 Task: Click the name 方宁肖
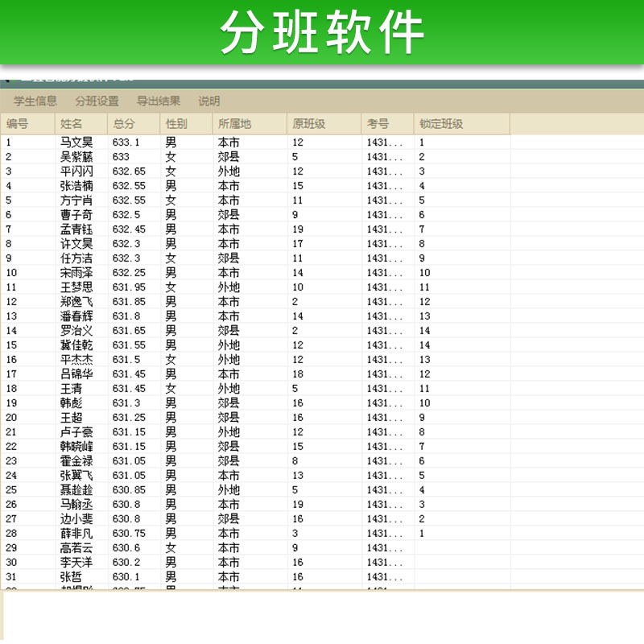click(76, 200)
